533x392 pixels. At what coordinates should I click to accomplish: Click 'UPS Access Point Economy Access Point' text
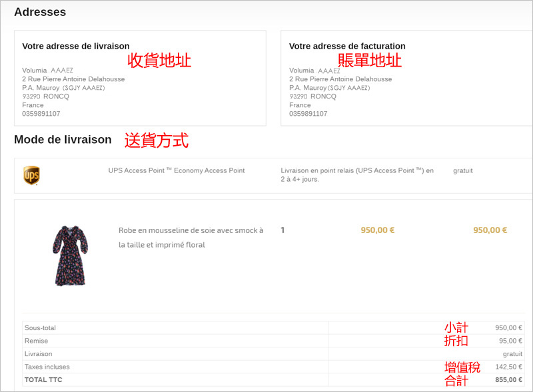coord(177,171)
